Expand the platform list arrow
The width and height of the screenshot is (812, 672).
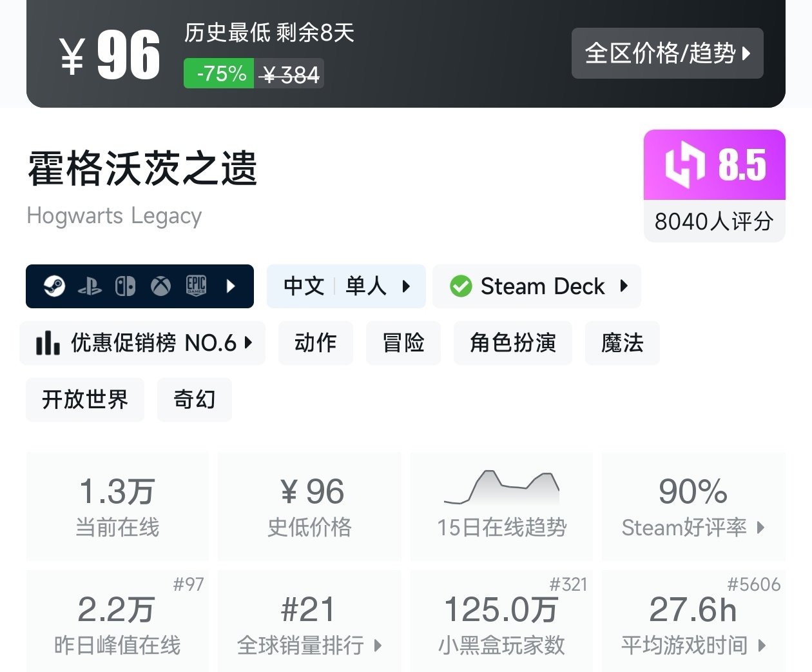click(x=231, y=286)
